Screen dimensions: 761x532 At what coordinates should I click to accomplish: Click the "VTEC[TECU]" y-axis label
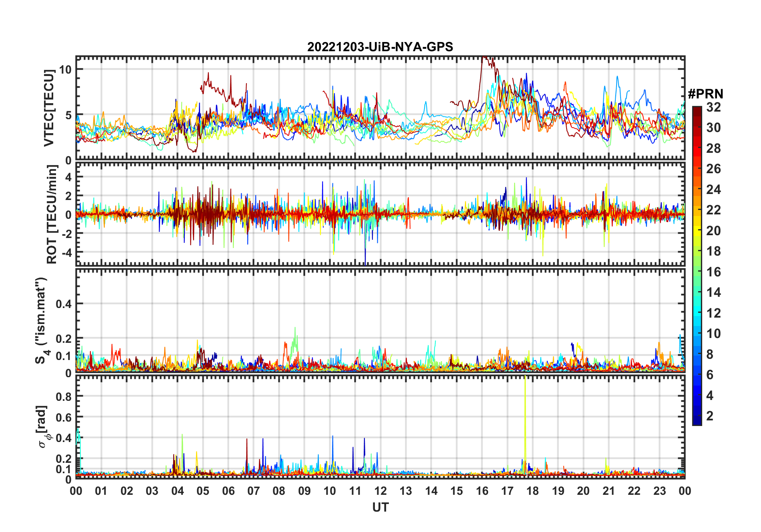(x=49, y=108)
